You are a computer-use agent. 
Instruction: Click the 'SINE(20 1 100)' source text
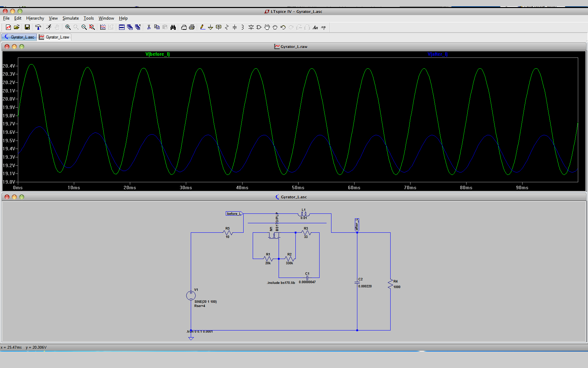(205, 302)
